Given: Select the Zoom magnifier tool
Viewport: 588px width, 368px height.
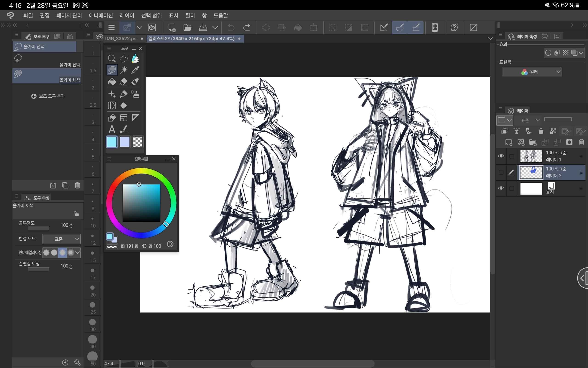Looking at the screenshot, I should pos(112,58).
